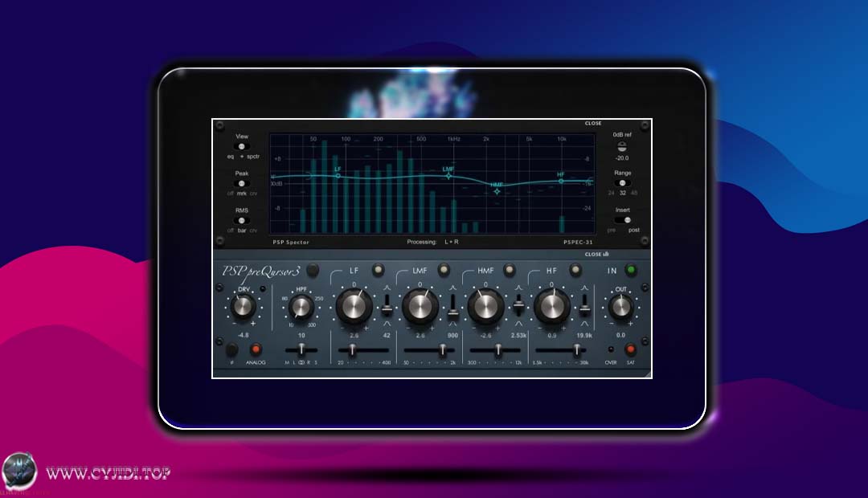
Task: Click CLOSE above the Spector panel
Action: [593, 124]
